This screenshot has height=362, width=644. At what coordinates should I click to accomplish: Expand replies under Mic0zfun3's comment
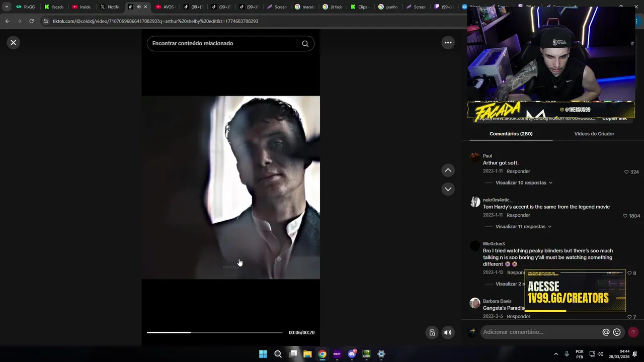pos(510,284)
